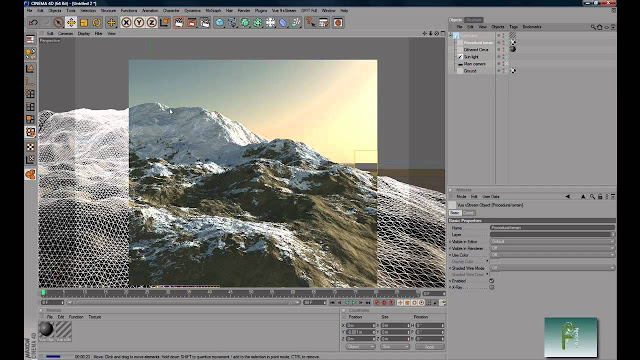Open the Mode menu in Attributes
The height and width of the screenshot is (360, 640).
461,197
